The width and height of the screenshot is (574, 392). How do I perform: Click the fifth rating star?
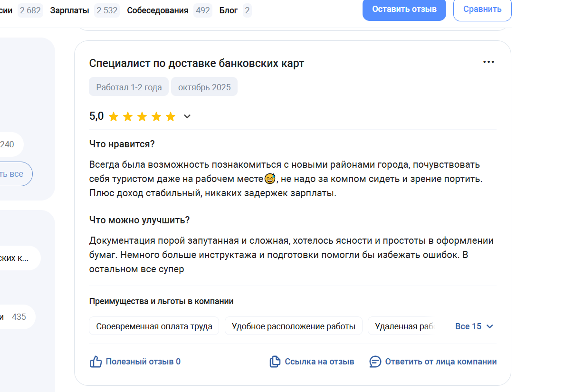[x=171, y=116]
